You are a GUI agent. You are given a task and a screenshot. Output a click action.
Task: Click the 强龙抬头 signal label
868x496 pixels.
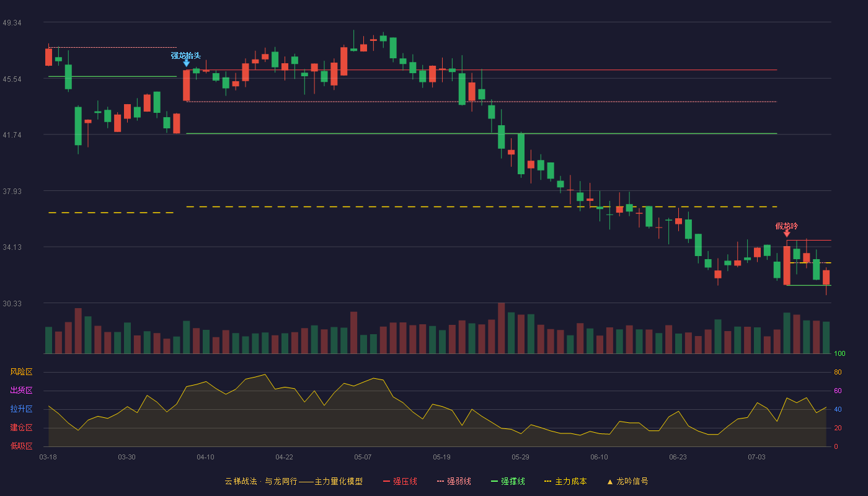186,55
